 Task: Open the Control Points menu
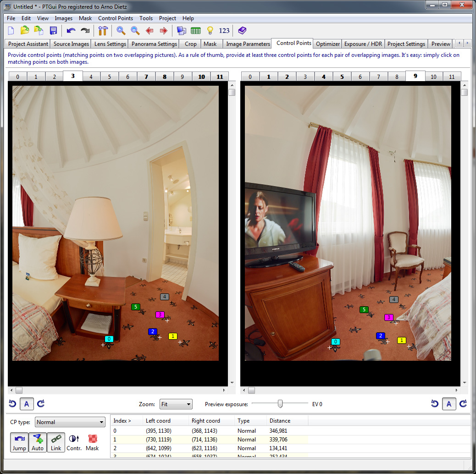(x=116, y=18)
